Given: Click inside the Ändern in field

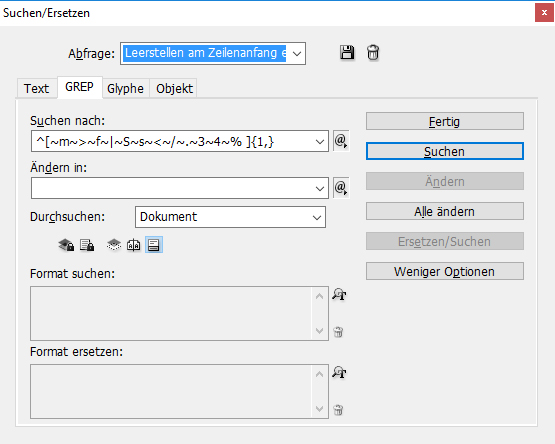Looking at the screenshot, I should (172, 188).
